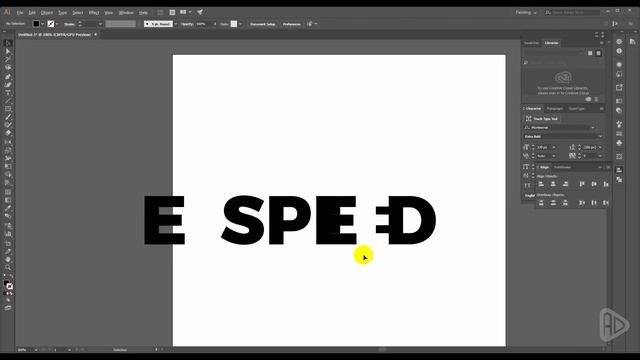Image resolution: width=640 pixels, height=360 pixels.
Task: Click the Preferences button
Action: [291, 24]
